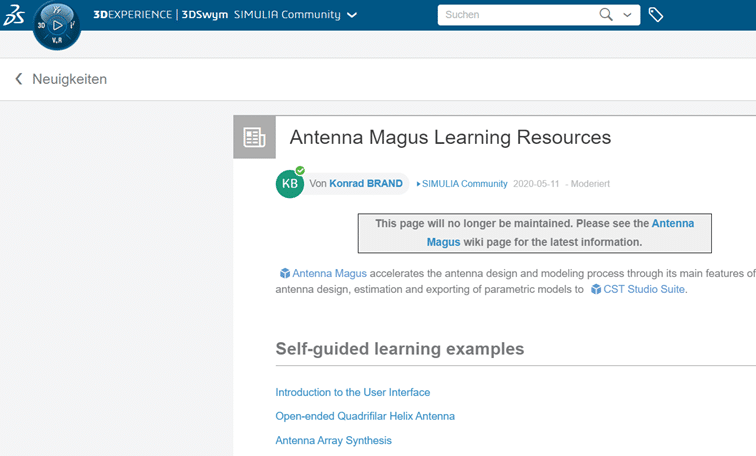Open Konrad BRAND's profile link
Viewport: 756px width, 456px height.
[x=366, y=184]
